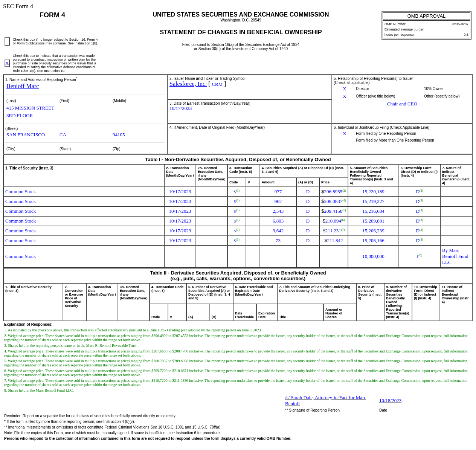The image size is (476, 450).
Task: Click explanation footnote 8 about Marc Benioff Fund LLC
Action: [x=39, y=391]
